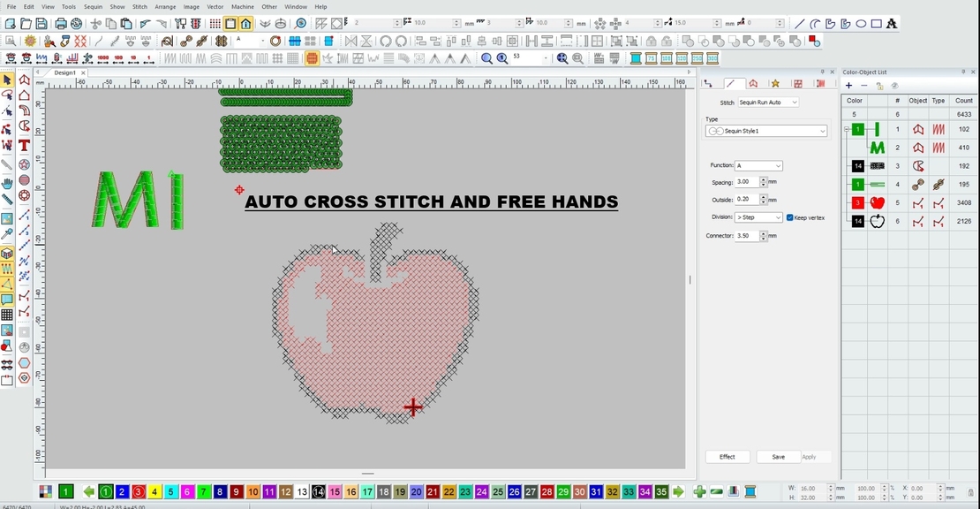
Task: Expand the Division dropdown
Action: (x=758, y=217)
